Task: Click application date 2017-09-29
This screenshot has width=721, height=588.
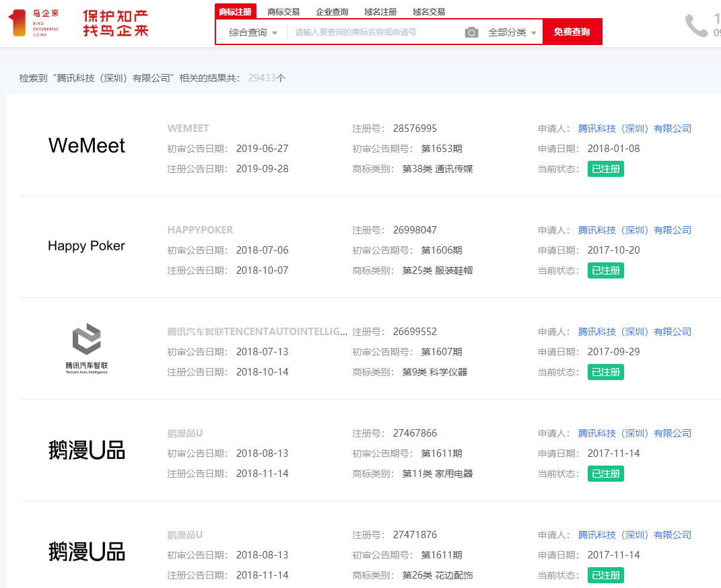Action: point(613,352)
